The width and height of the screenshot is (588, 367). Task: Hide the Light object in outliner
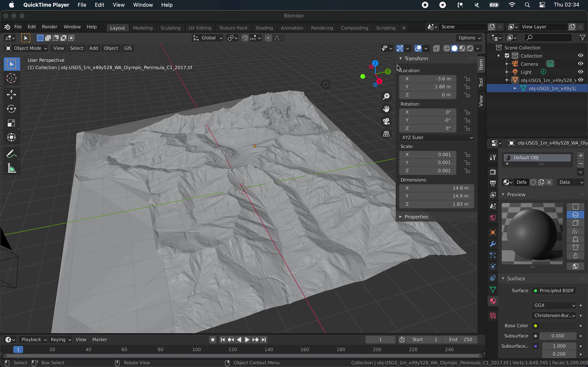tap(580, 72)
